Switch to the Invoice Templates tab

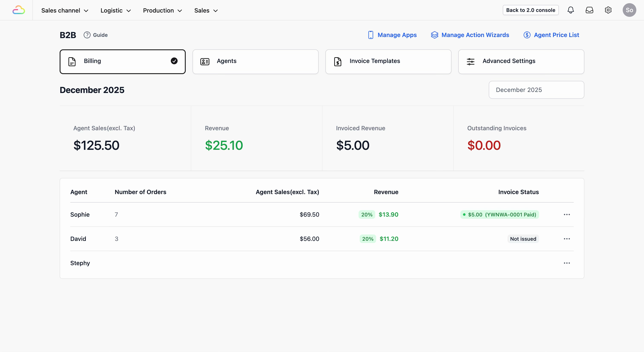388,62
